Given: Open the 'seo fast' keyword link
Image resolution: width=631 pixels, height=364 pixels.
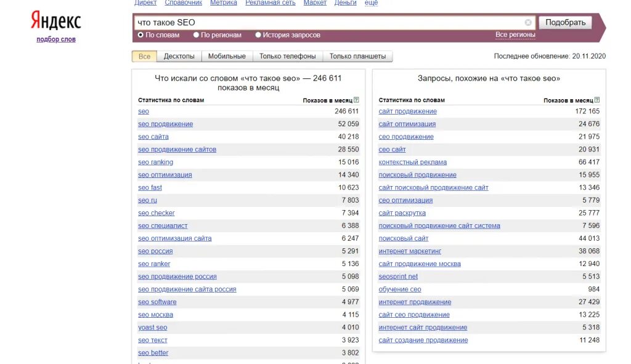Looking at the screenshot, I should (x=150, y=188).
